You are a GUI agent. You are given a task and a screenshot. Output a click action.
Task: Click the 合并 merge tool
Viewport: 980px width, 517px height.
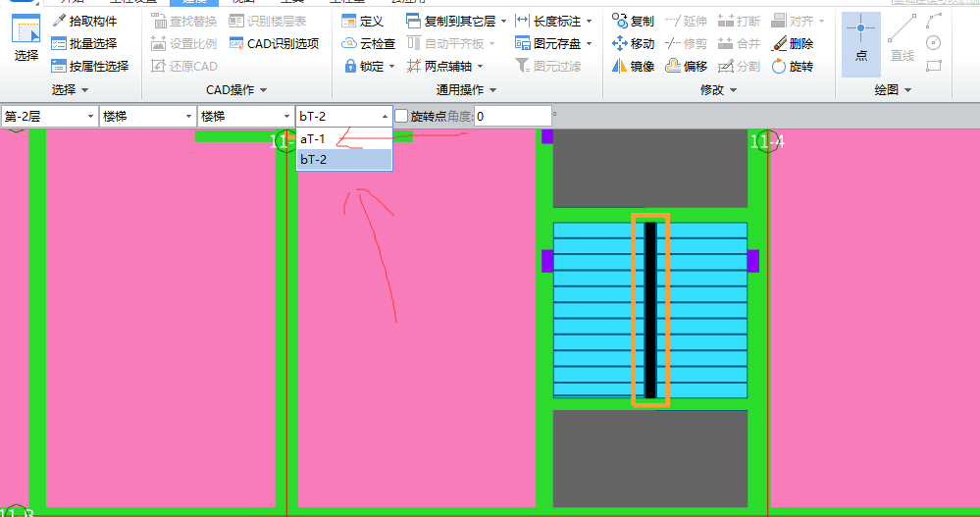(740, 44)
